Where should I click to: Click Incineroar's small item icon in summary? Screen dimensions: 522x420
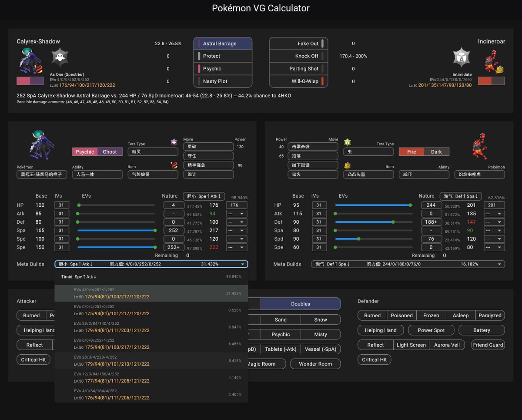(500, 69)
